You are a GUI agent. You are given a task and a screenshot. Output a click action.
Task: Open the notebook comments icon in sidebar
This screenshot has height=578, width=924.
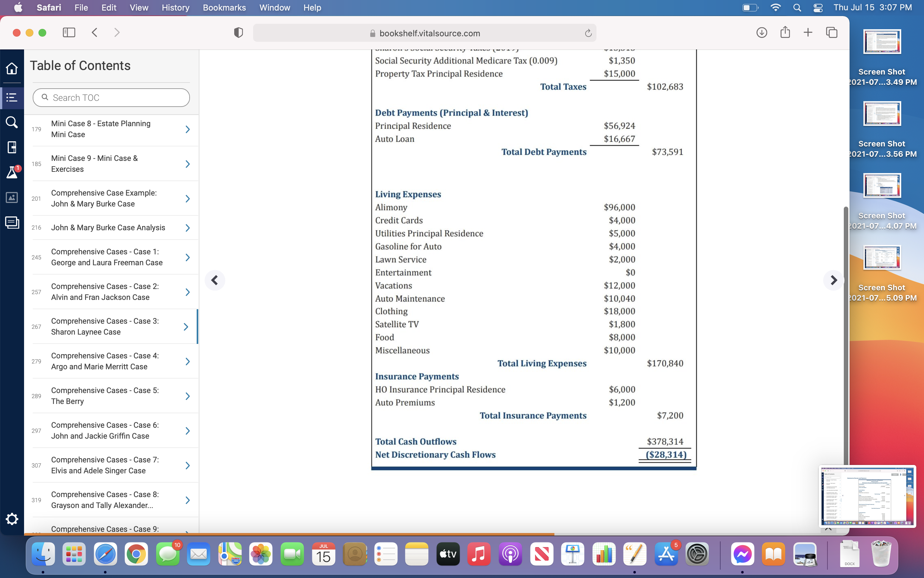pyautogui.click(x=12, y=223)
